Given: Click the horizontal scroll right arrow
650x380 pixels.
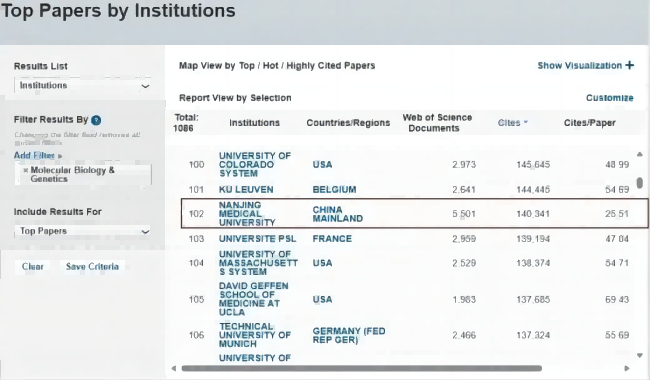Looking at the screenshot, I should coord(627,368).
